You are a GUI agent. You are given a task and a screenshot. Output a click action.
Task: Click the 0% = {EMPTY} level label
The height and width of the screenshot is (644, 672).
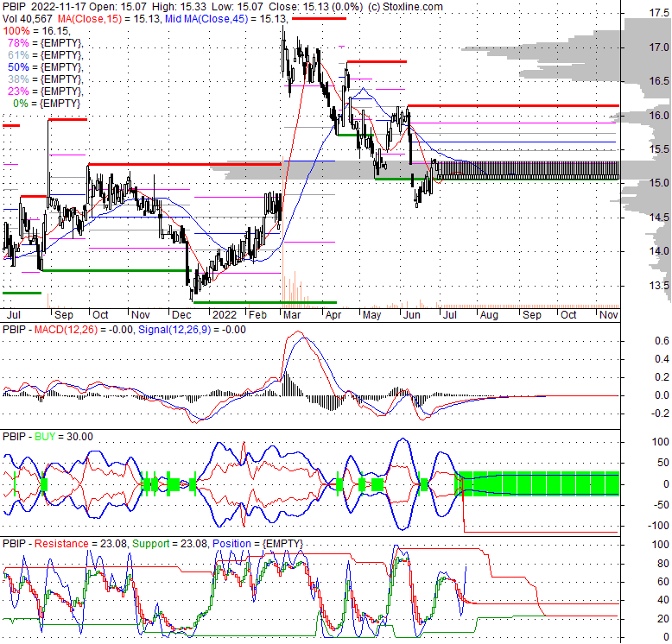[x=47, y=104]
